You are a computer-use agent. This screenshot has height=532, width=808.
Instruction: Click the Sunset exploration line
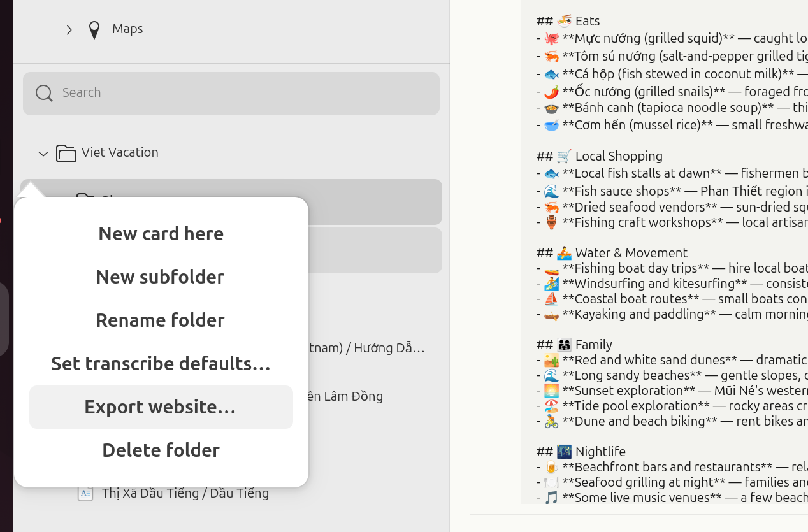pos(672,391)
